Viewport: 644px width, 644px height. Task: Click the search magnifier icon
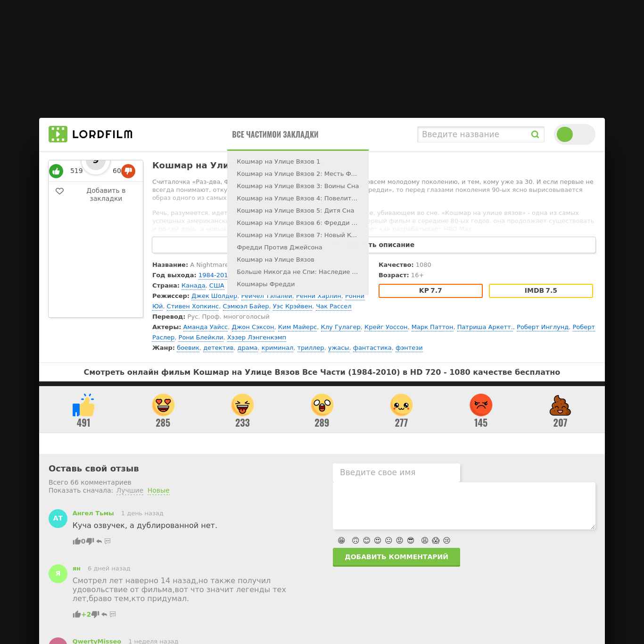[535, 134]
